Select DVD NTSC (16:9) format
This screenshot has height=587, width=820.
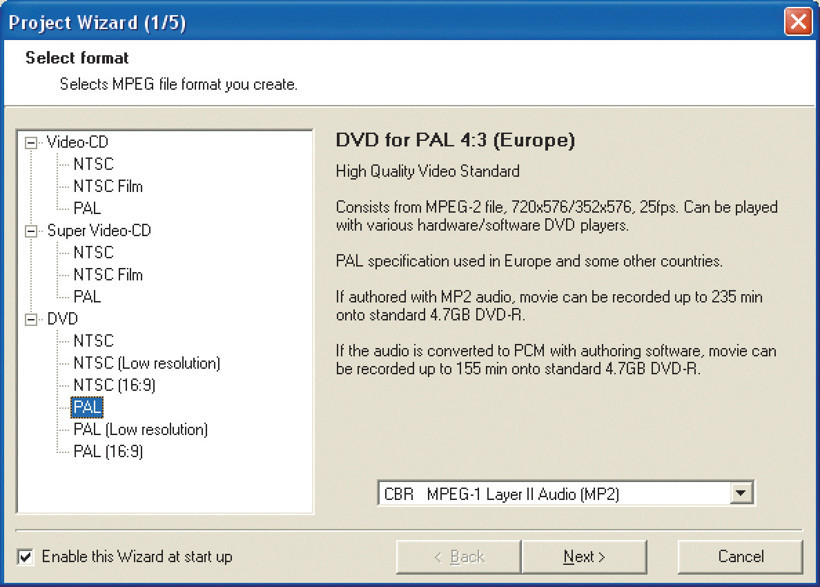click(x=115, y=385)
